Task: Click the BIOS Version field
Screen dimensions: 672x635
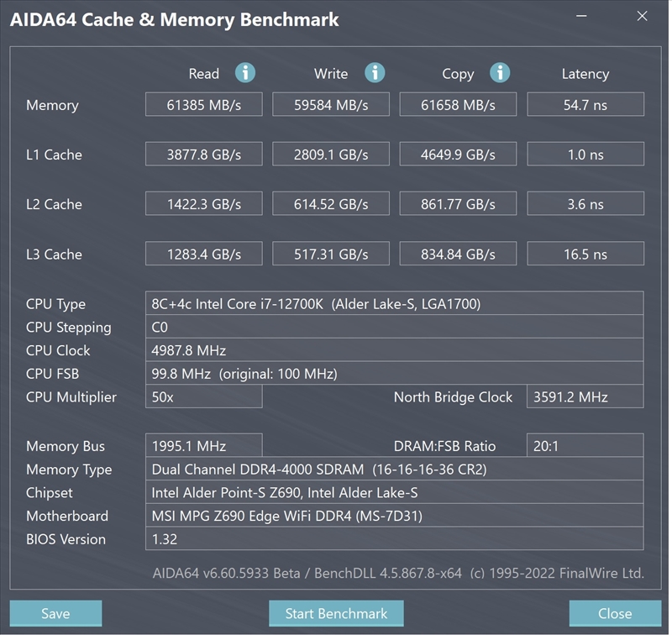Action: coord(394,539)
